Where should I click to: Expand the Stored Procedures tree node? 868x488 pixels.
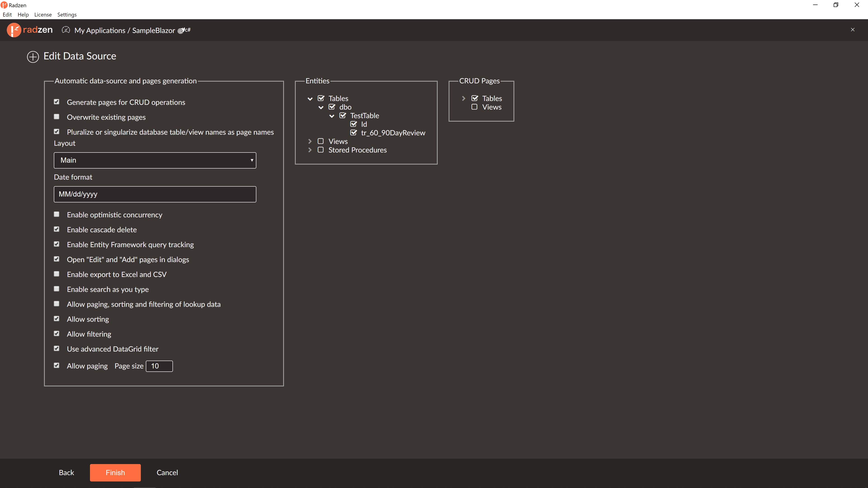[x=310, y=150]
